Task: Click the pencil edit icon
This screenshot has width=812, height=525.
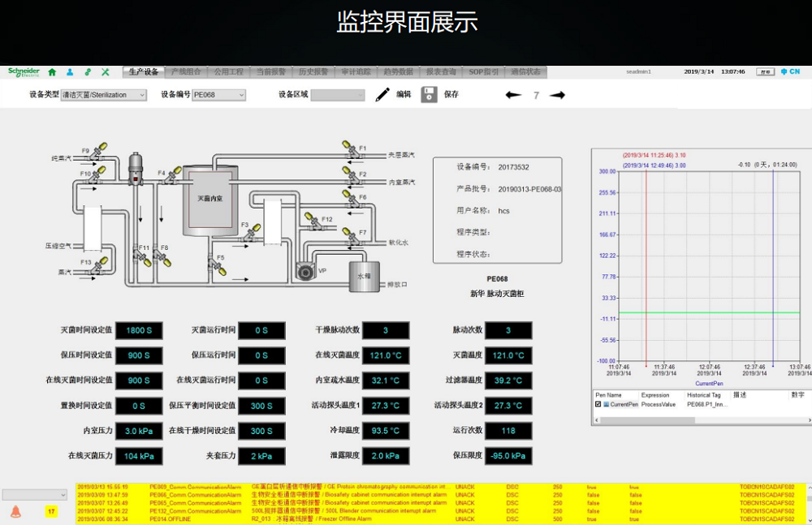Action: pyautogui.click(x=382, y=95)
